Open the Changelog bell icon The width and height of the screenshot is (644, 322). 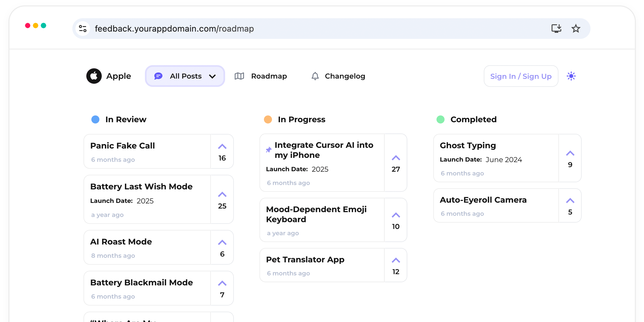click(315, 76)
